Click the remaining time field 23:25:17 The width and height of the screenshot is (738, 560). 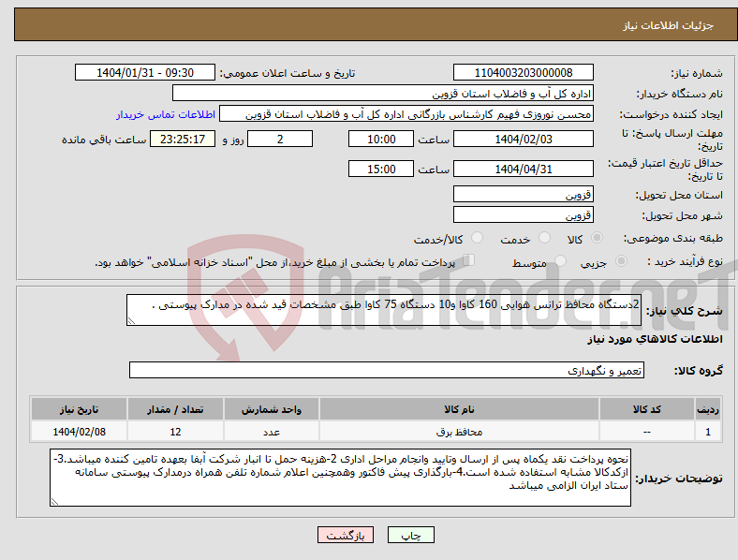[183, 139]
